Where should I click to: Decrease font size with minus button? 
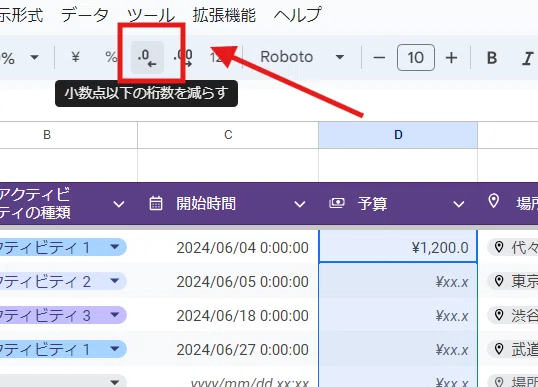(379, 58)
